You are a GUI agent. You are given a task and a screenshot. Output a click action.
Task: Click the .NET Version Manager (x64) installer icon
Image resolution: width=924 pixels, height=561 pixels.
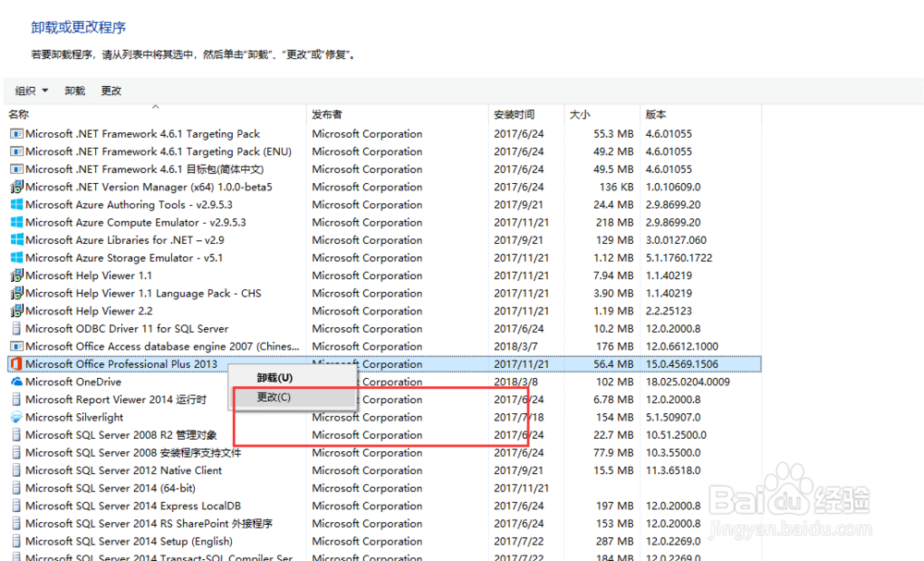tap(17, 187)
